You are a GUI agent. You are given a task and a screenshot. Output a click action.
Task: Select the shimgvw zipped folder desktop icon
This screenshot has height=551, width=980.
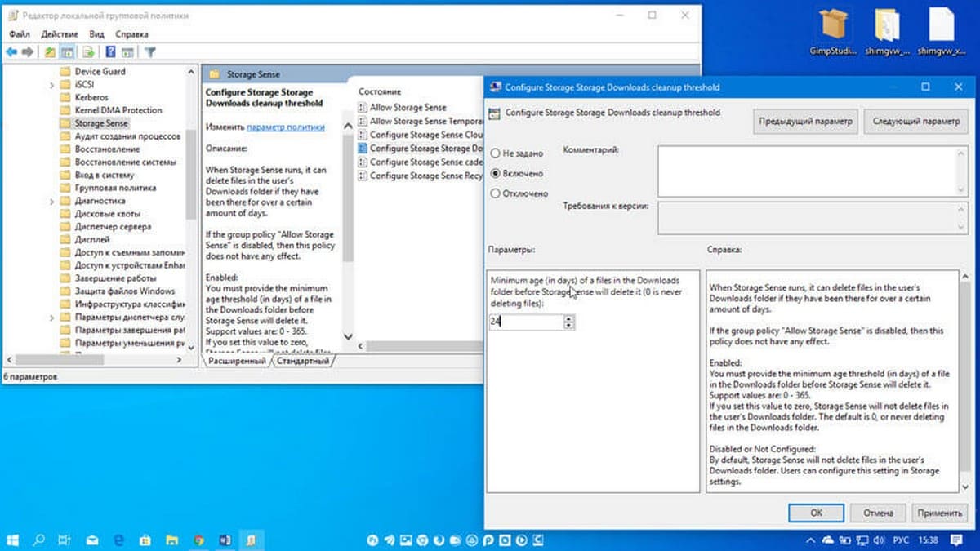(x=886, y=32)
